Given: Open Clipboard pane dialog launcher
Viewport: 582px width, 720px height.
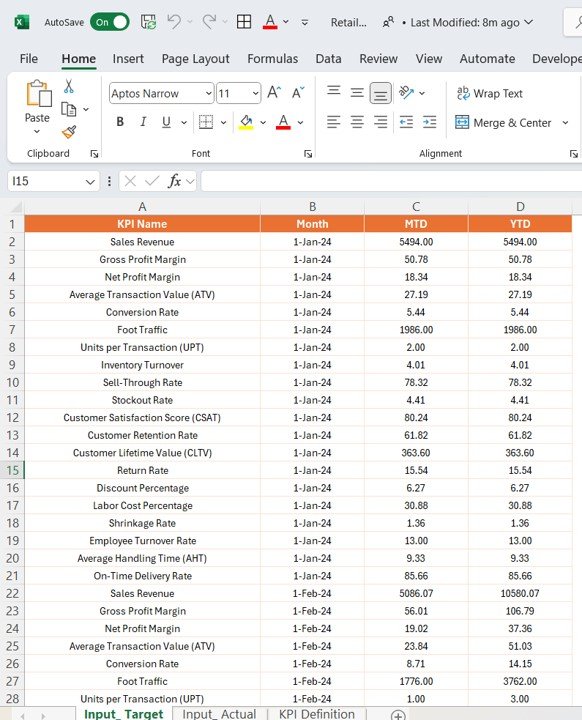Looking at the screenshot, I should click(x=94, y=154).
